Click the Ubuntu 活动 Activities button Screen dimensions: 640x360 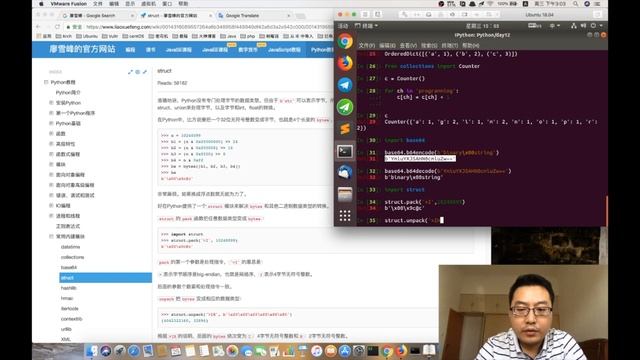point(343,26)
